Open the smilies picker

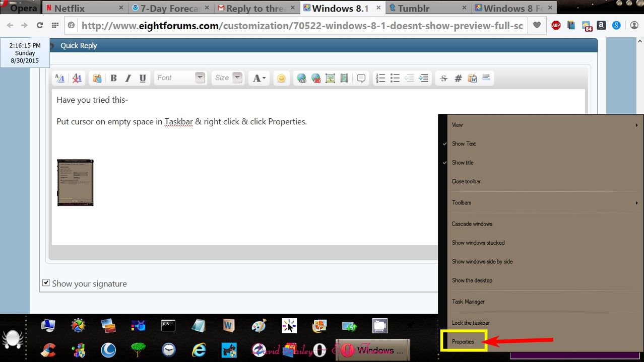[x=281, y=78]
